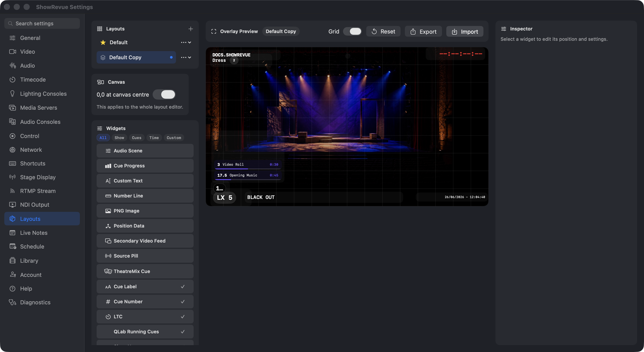Screen dimensions: 644x352
Task: Click the Timecode clock icon
Action: 12,79
